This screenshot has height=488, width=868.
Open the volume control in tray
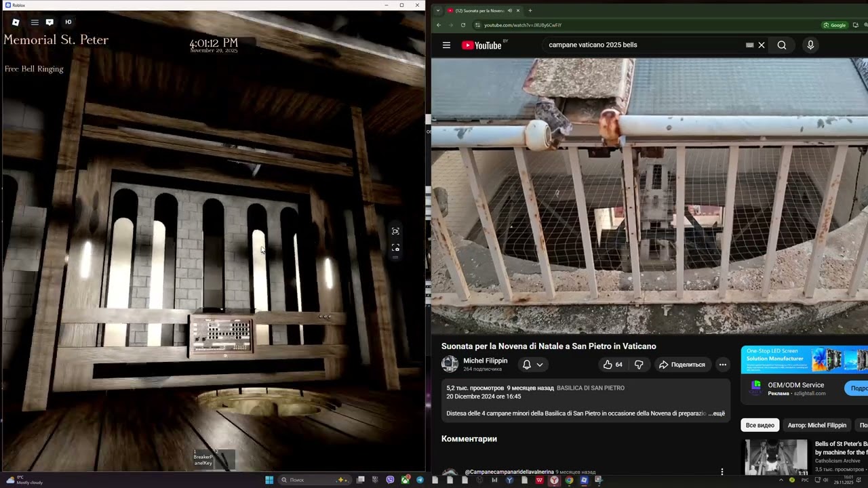coord(825,480)
